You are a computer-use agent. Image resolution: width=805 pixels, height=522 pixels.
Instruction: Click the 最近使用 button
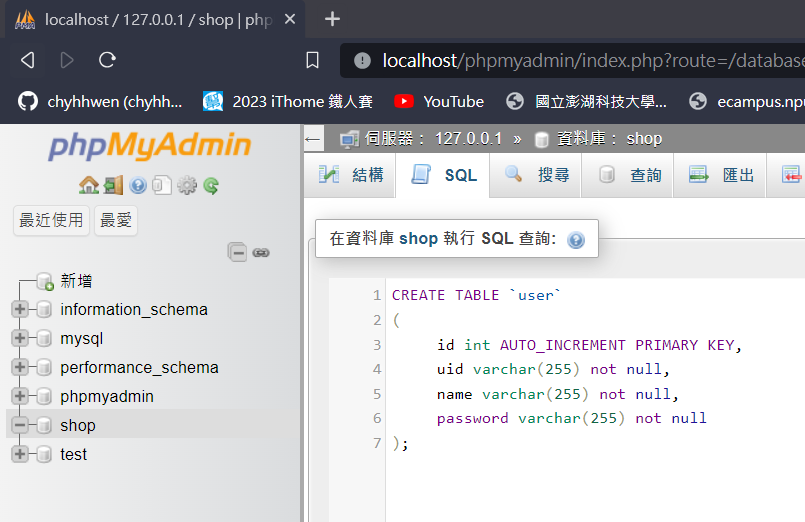point(51,221)
